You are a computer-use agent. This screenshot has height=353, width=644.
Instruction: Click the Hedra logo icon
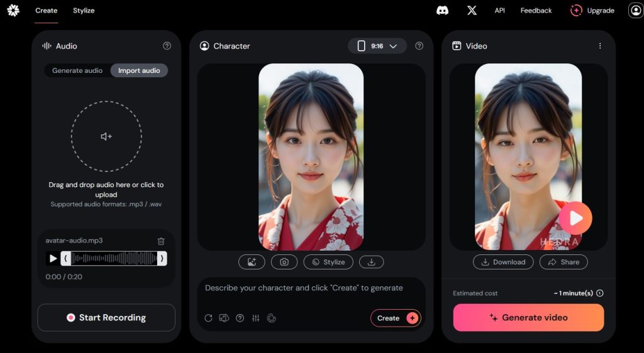pyautogui.click(x=13, y=10)
